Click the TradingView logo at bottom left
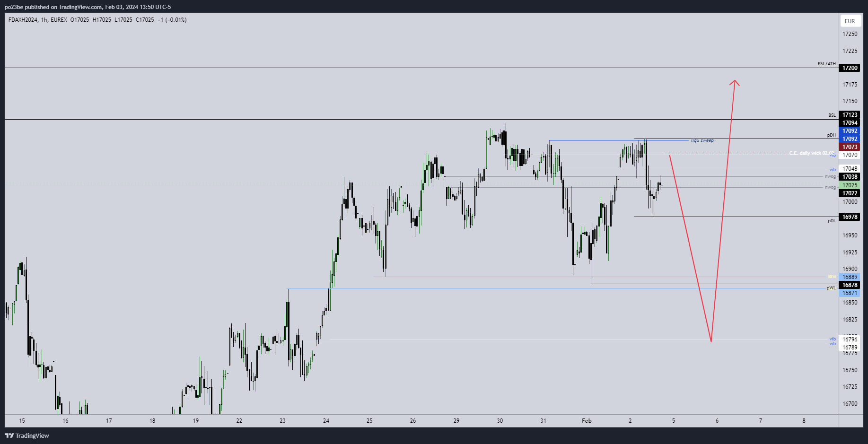The width and height of the screenshot is (868, 444). (27, 435)
